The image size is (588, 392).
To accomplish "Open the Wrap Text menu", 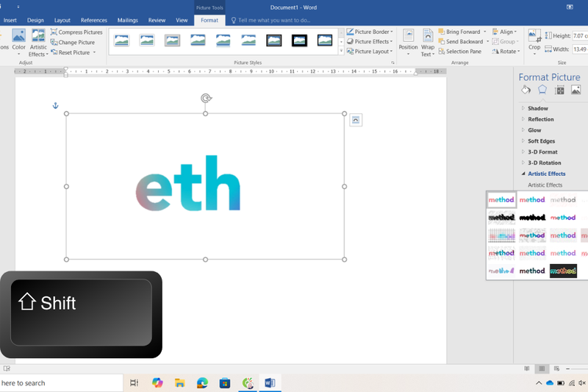I will 428,43.
